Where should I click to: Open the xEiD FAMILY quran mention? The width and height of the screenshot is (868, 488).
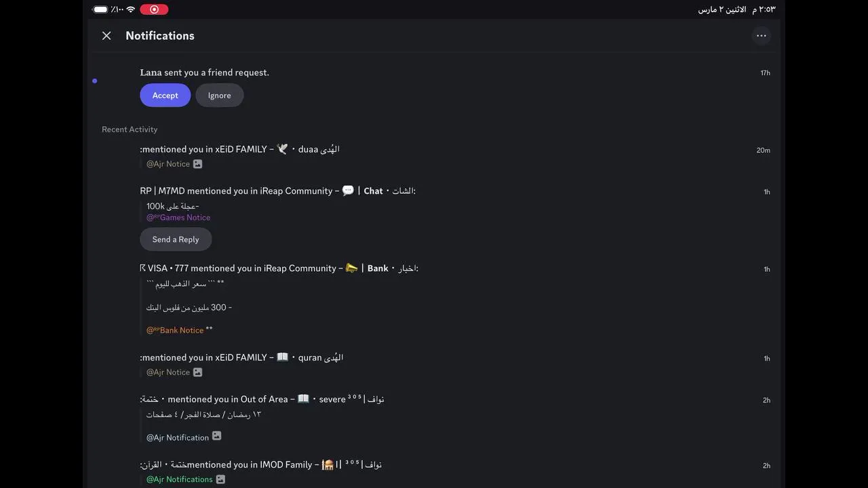coord(241,358)
